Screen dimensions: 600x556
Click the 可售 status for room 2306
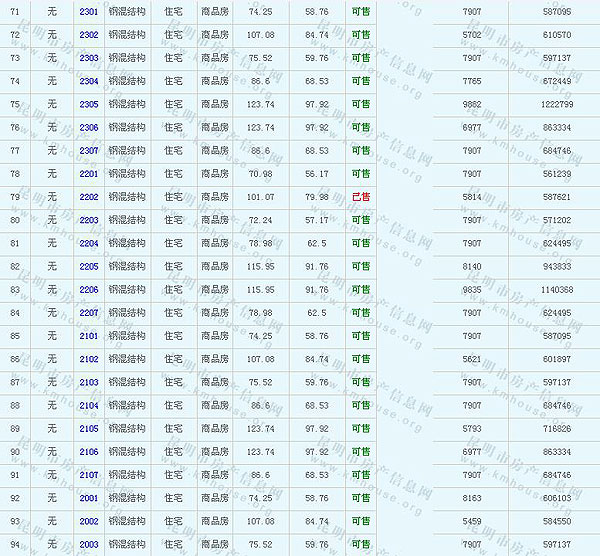(360, 127)
